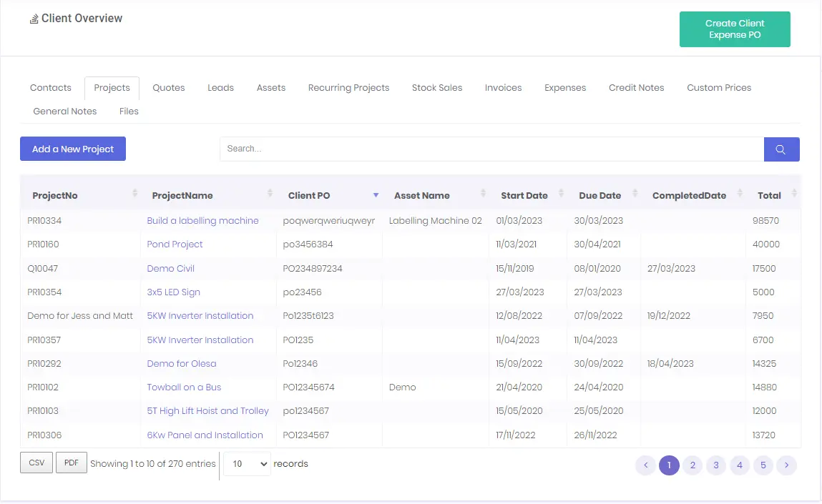Open the Recurring Projects tab
The height and width of the screenshot is (504, 822).
348,88
